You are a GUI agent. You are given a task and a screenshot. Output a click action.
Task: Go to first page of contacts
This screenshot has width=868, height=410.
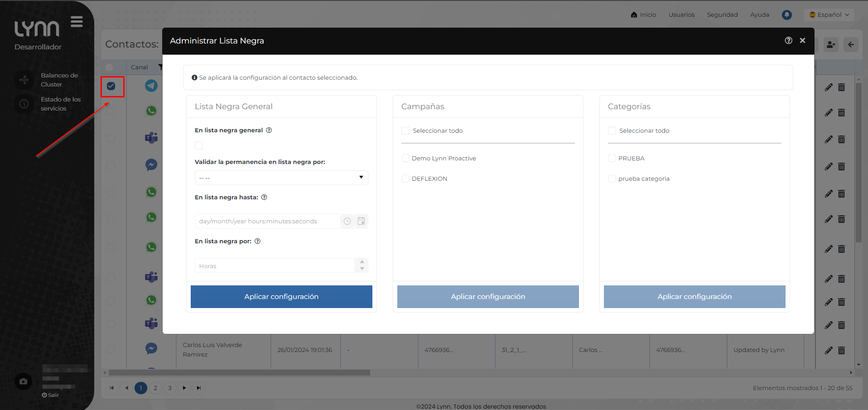coord(111,388)
